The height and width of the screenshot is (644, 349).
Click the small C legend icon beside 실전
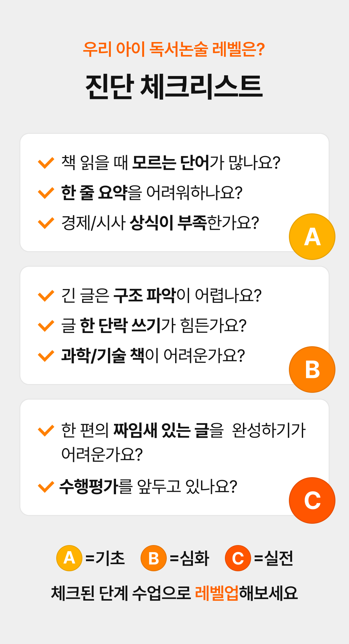[238, 558]
